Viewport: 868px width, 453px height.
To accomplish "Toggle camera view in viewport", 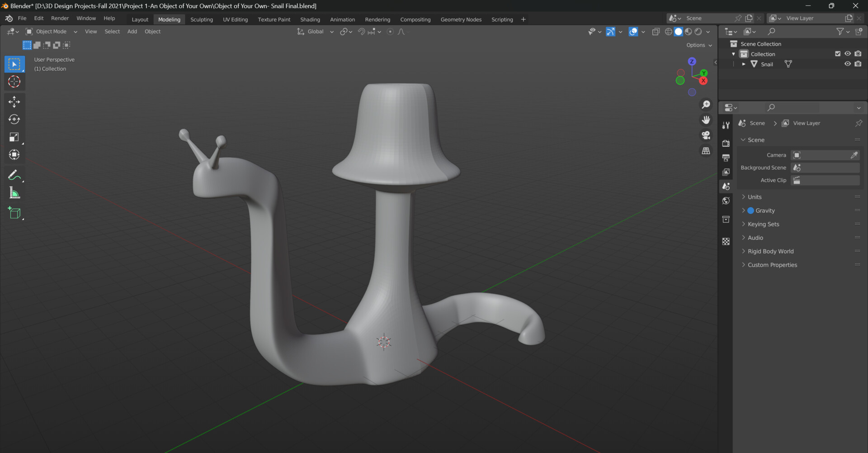I will tap(706, 135).
